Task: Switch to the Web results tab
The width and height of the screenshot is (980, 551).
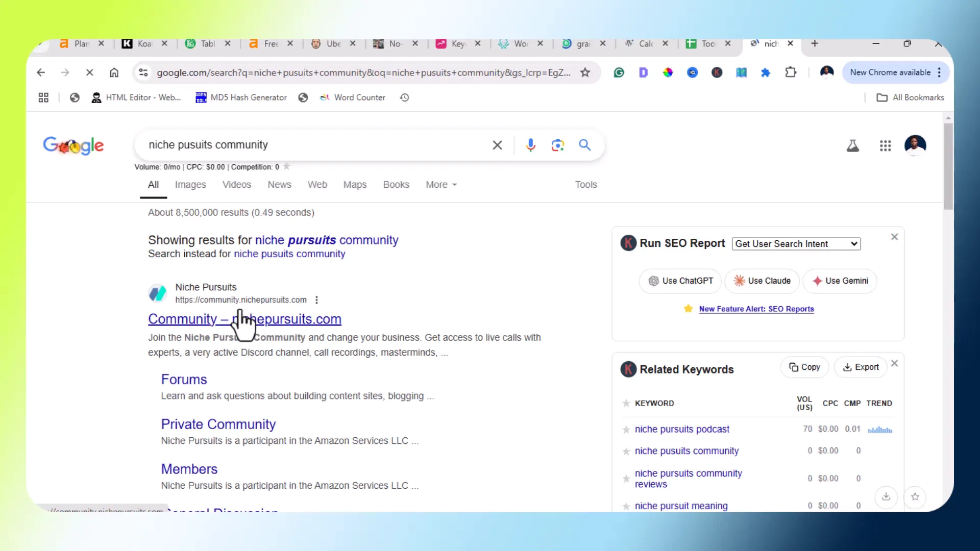Action: 317,185
